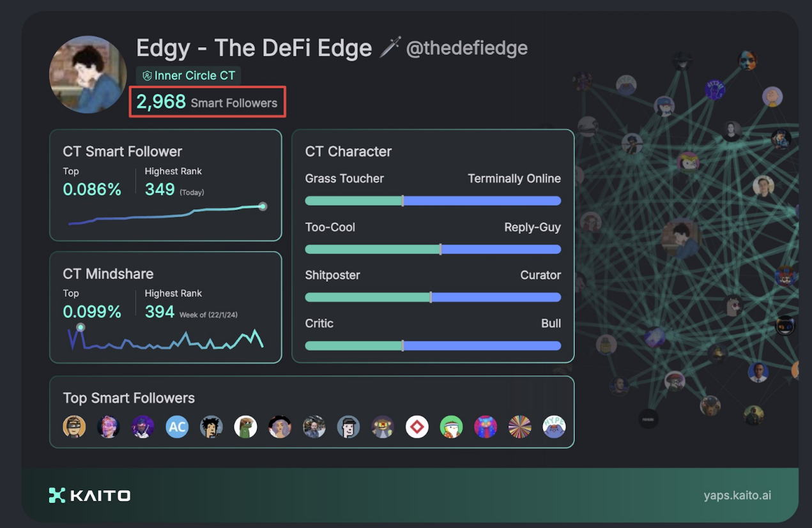Select the grey pixel-art punk with cap avatar

click(x=348, y=426)
